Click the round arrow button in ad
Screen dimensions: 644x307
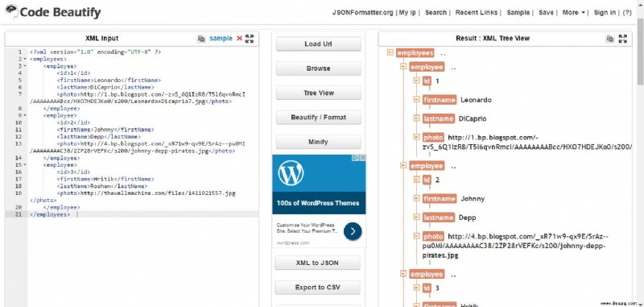coord(353,231)
